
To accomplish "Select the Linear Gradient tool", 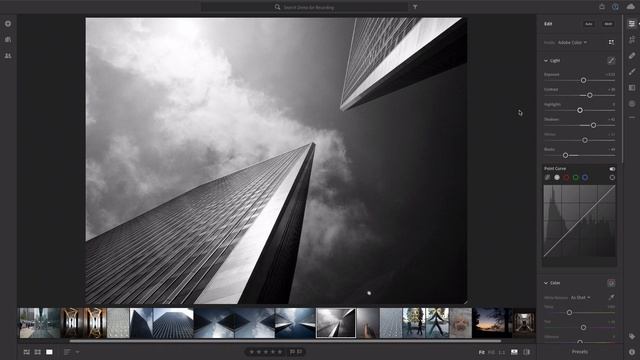I will coord(632,88).
